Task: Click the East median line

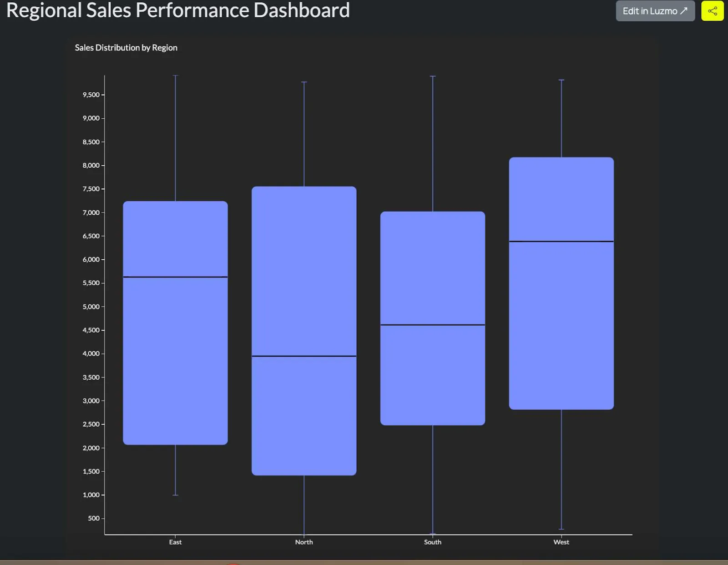Action: [175, 277]
